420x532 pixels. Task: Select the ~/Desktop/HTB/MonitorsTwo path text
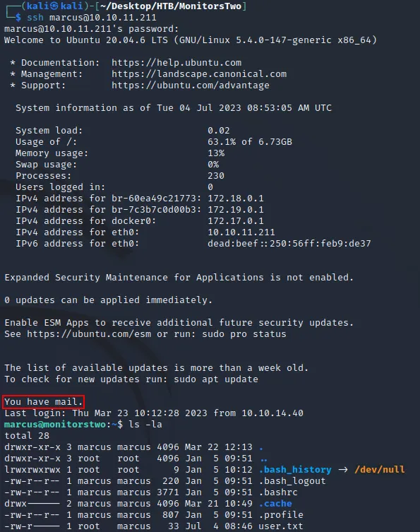tap(171, 6)
